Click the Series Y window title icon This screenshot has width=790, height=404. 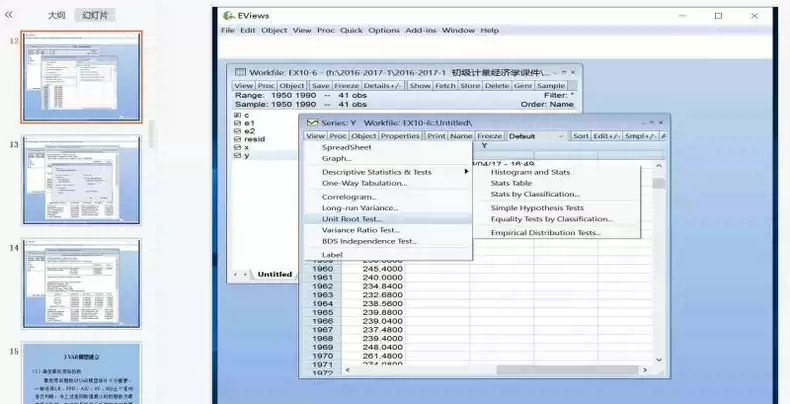(312, 122)
